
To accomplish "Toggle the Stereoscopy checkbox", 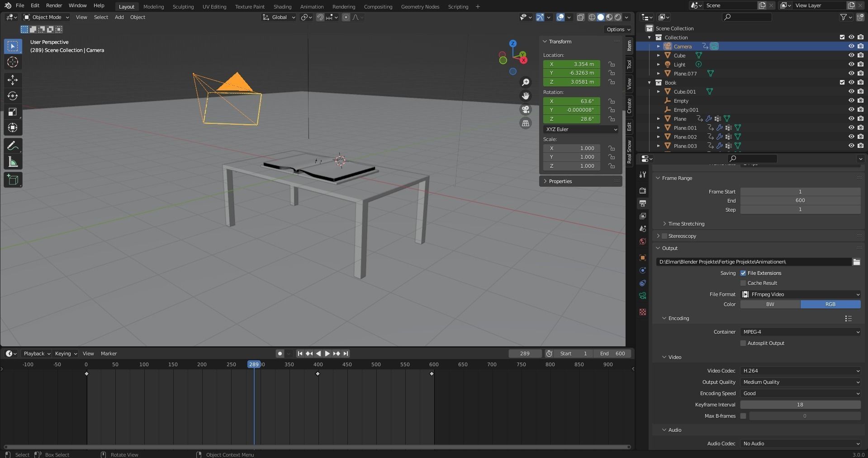I will point(664,236).
